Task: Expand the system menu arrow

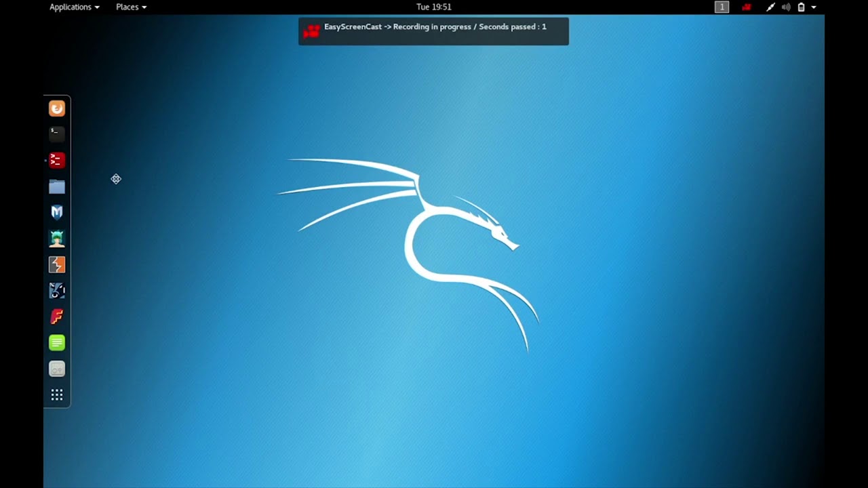Action: click(814, 7)
